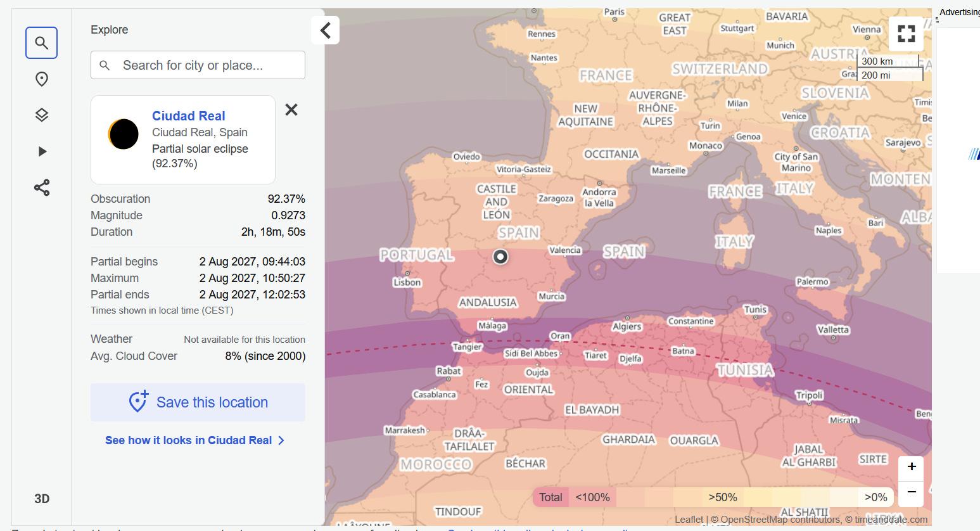The height and width of the screenshot is (531, 980).
Task: Click the Ciudad Real map marker
Action: [x=500, y=257]
